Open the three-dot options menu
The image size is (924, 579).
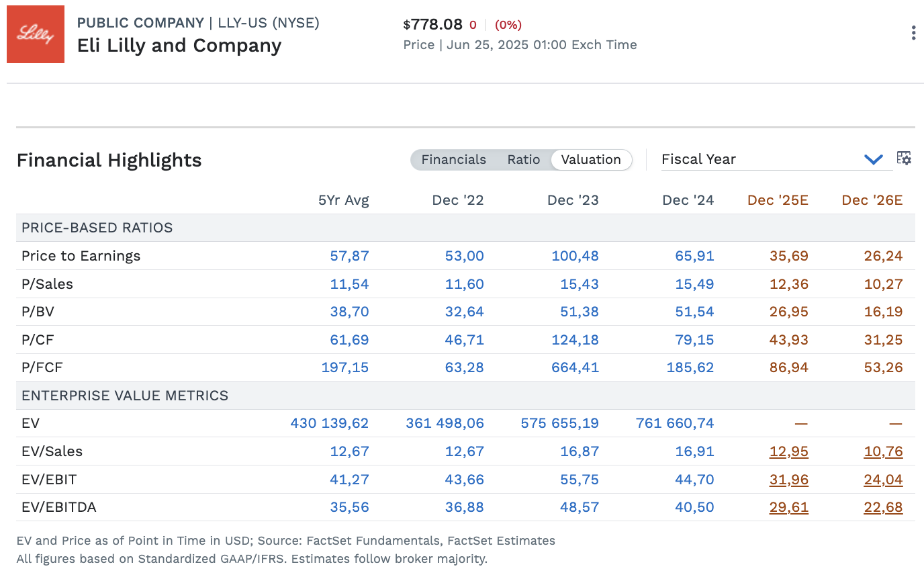pyautogui.click(x=913, y=33)
